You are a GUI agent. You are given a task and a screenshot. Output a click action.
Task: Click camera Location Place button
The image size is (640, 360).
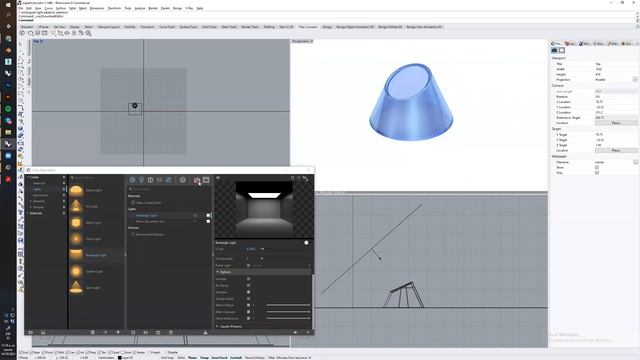point(616,123)
